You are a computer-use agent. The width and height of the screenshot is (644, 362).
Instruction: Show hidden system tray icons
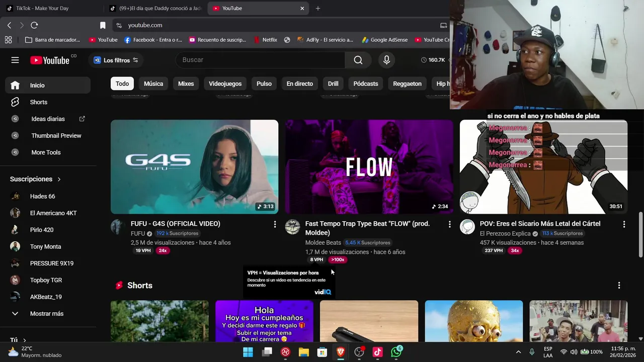[x=518, y=352]
